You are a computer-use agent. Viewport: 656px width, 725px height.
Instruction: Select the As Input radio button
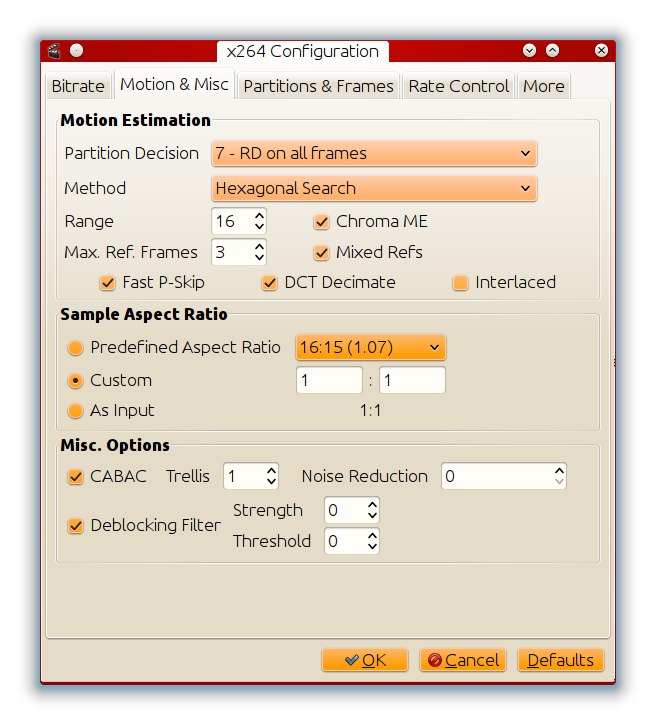coord(75,411)
